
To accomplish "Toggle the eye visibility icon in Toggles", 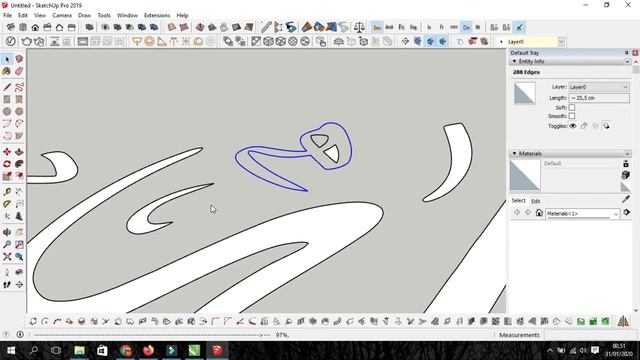I will point(573,126).
